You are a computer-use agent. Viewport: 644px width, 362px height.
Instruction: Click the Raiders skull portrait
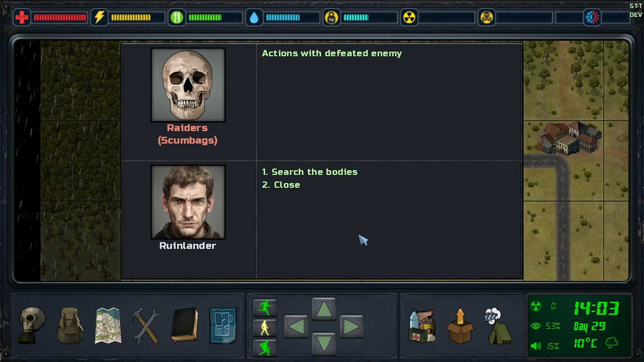coord(188,85)
